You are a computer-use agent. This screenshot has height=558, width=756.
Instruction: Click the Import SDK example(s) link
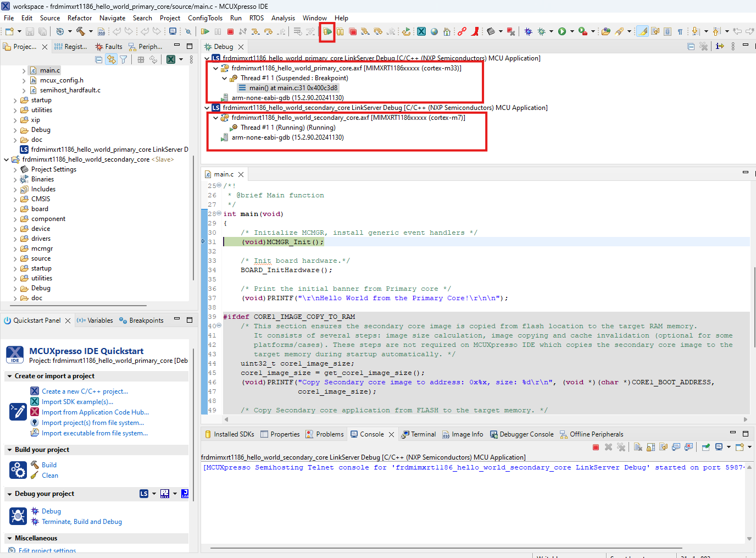pyautogui.click(x=77, y=402)
